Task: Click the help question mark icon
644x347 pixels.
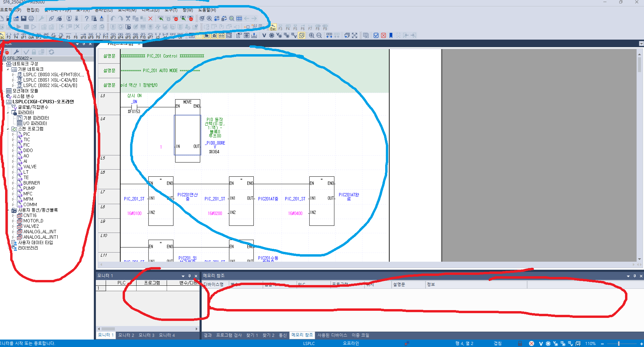Action: pos(86,19)
